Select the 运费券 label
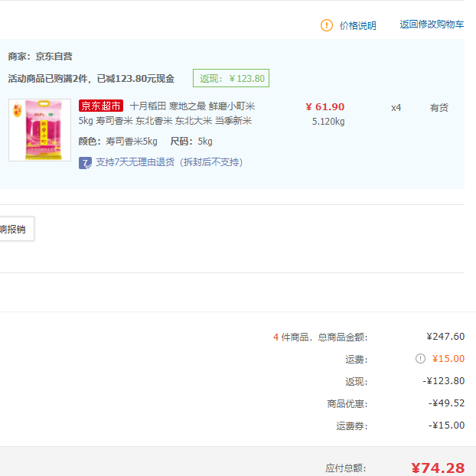 tap(352, 426)
